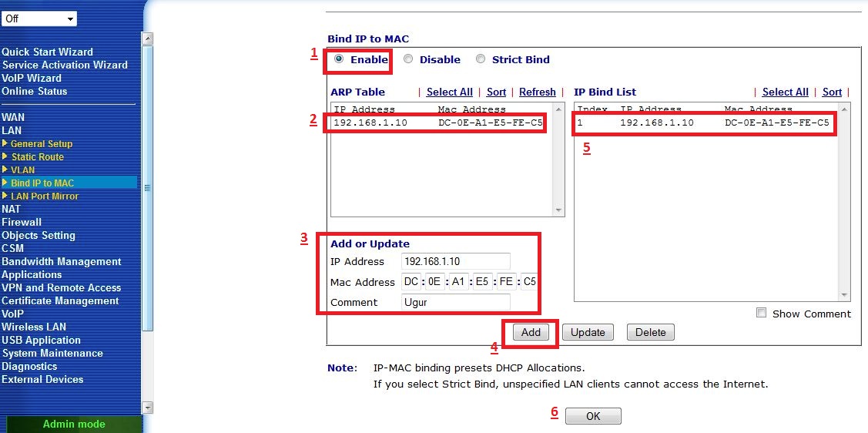Click the IP Address input field

point(456,262)
